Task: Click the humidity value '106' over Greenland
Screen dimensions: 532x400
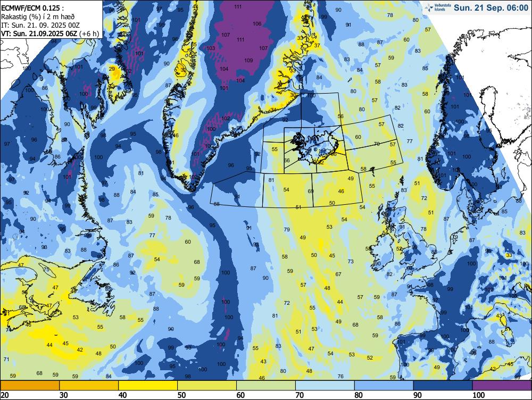Action: [257, 24]
